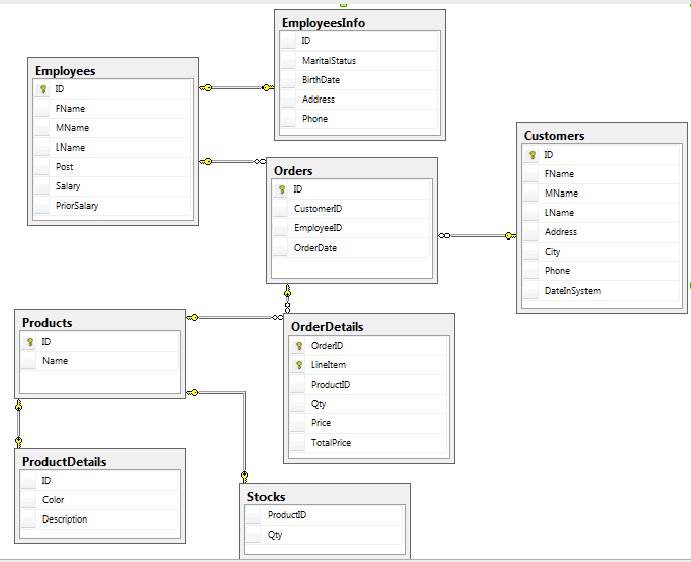Select Address column in EmployeesInfo
Screen dimensions: 691x562
point(359,99)
